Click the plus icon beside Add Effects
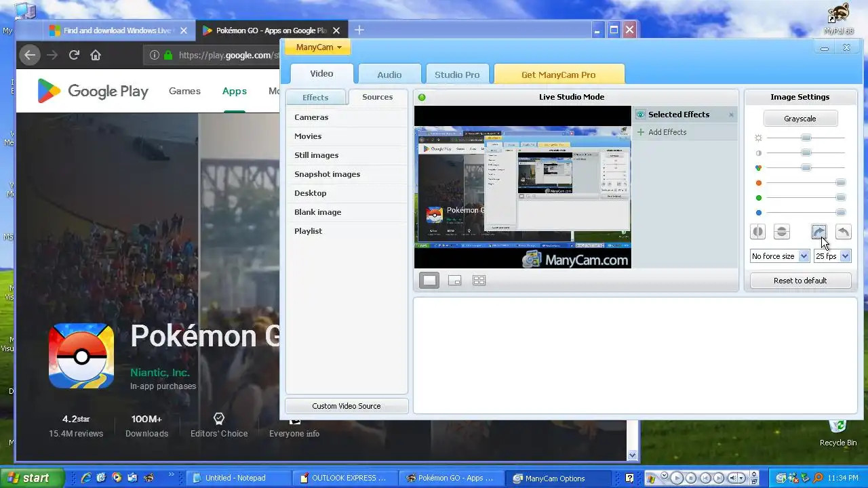 pyautogui.click(x=640, y=132)
